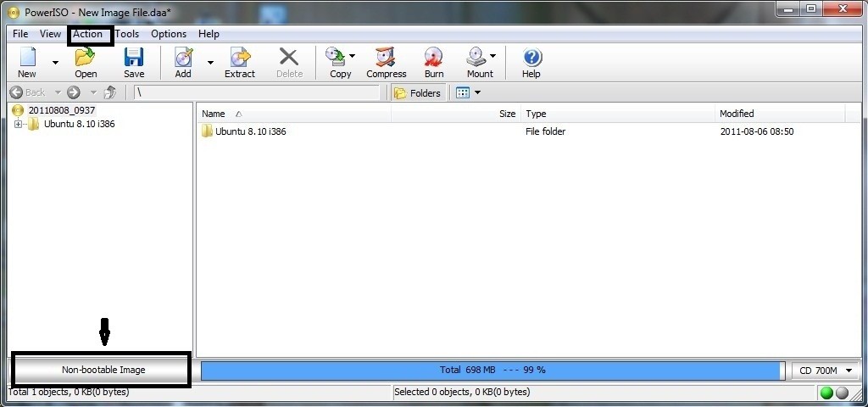Screen dimensions: 868x407
Task: Click the green status indicator light
Action: click(x=827, y=393)
